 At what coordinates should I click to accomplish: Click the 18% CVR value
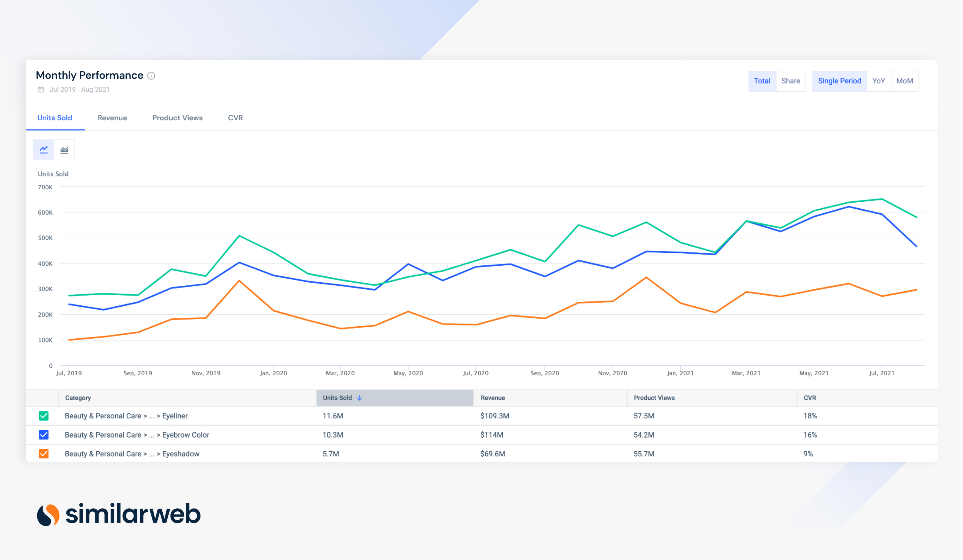coord(810,416)
